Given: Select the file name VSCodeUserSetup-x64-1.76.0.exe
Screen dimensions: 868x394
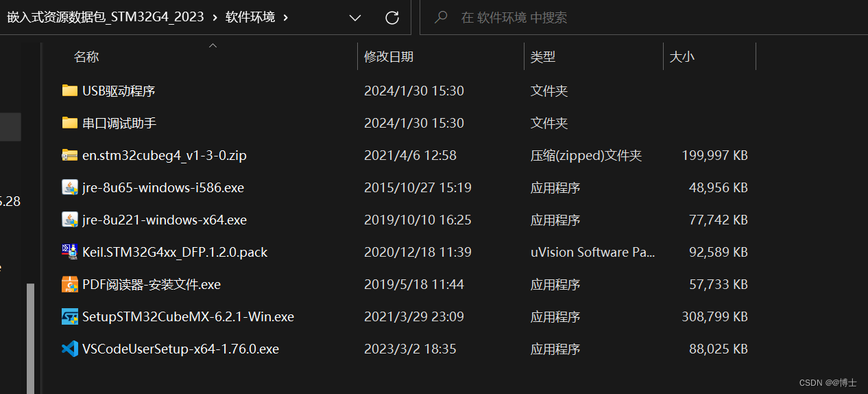Looking at the screenshot, I should (180, 349).
